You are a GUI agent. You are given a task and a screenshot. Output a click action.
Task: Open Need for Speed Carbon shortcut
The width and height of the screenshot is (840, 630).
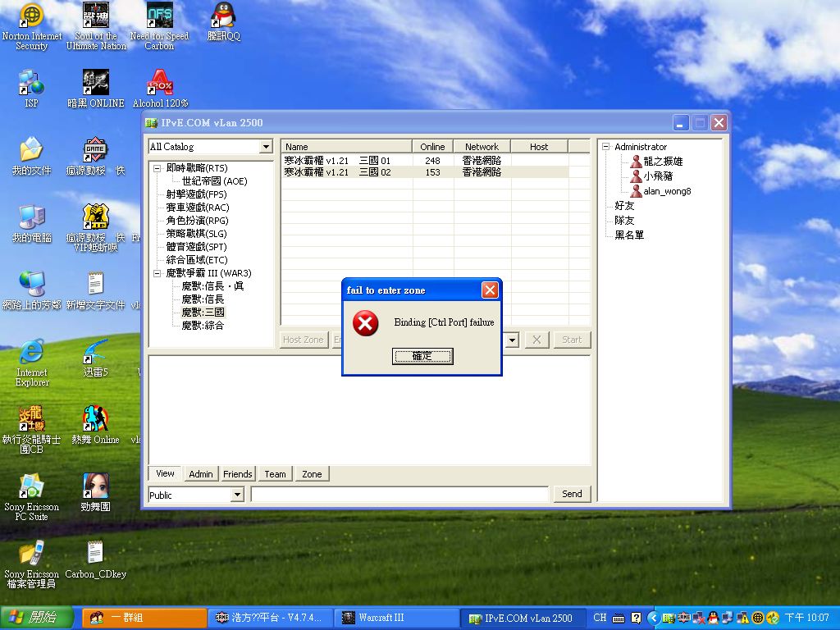(x=159, y=16)
